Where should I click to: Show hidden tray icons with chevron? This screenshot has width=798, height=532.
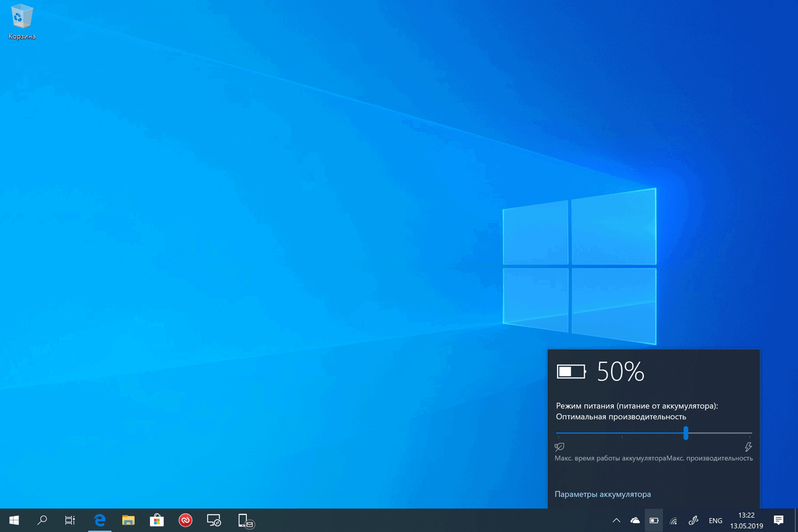point(616,520)
